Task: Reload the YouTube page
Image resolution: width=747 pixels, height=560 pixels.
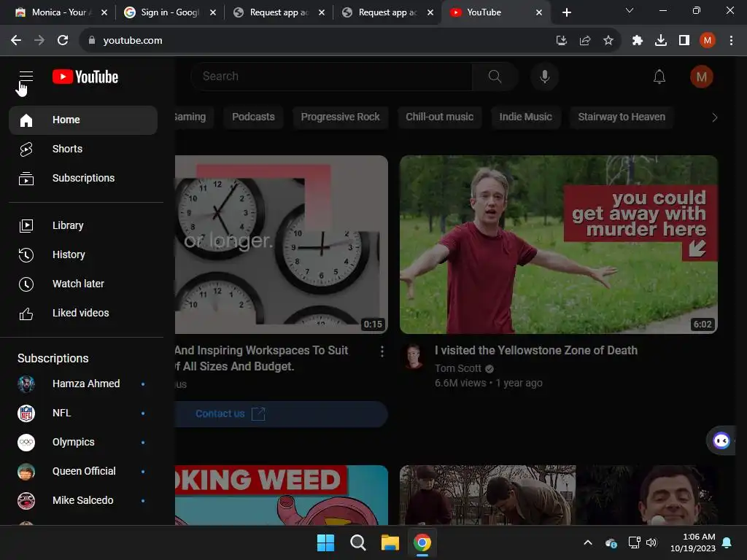Action: [x=63, y=41]
